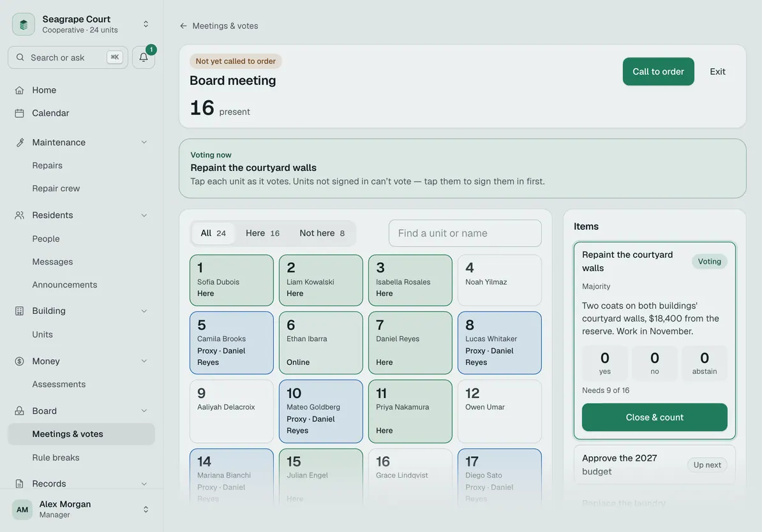This screenshot has width=762, height=532.
Task: Switch to the Here 16 filter tab
Action: coord(262,233)
